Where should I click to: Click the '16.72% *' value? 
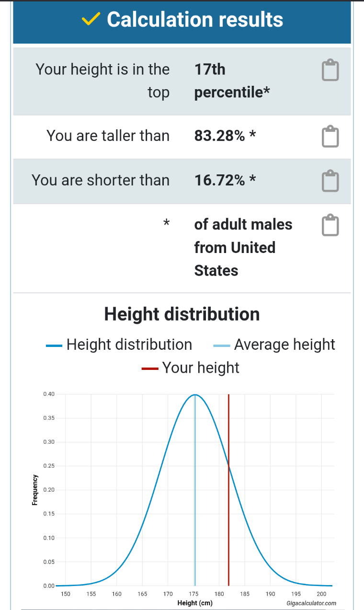(x=225, y=180)
